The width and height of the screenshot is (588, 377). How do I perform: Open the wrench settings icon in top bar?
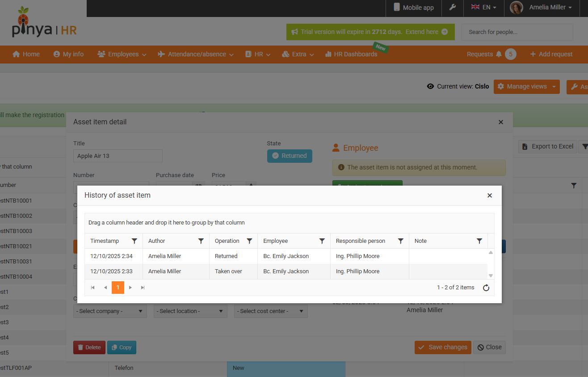coord(452,7)
